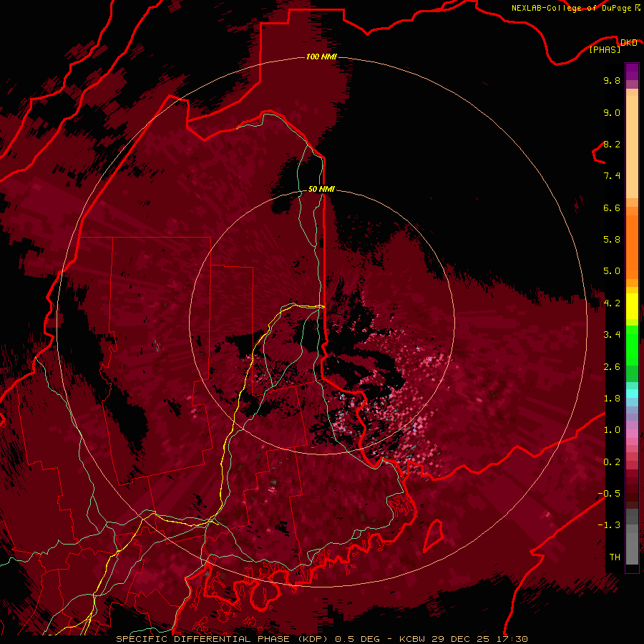Click the 1.0 legend value
The width and height of the screenshot is (644, 644).
point(612,430)
